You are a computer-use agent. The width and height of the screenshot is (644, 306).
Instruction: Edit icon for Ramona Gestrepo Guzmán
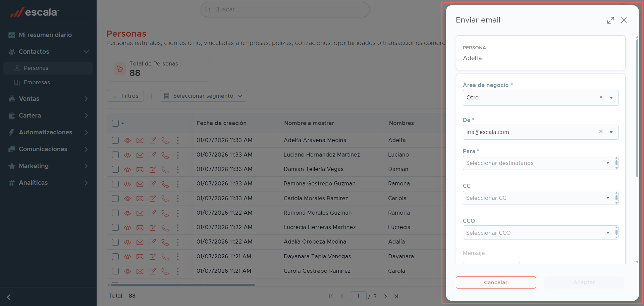(153, 184)
